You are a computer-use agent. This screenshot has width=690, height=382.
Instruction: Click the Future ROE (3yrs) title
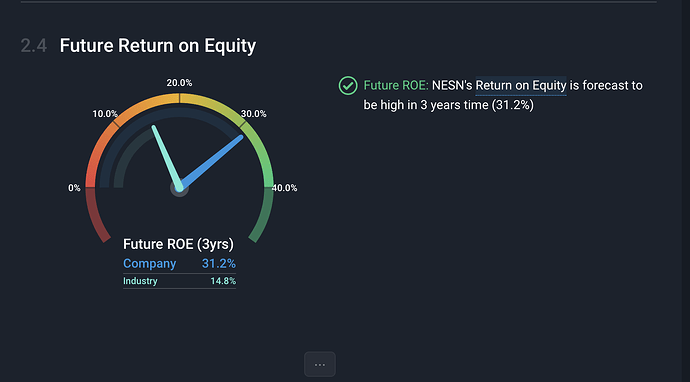click(178, 244)
